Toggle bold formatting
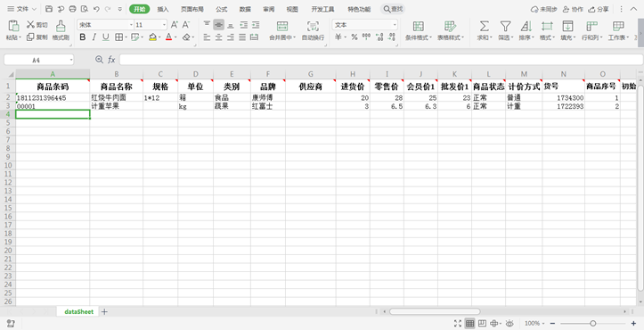Viewport: 644px width, 330px height. 83,37
